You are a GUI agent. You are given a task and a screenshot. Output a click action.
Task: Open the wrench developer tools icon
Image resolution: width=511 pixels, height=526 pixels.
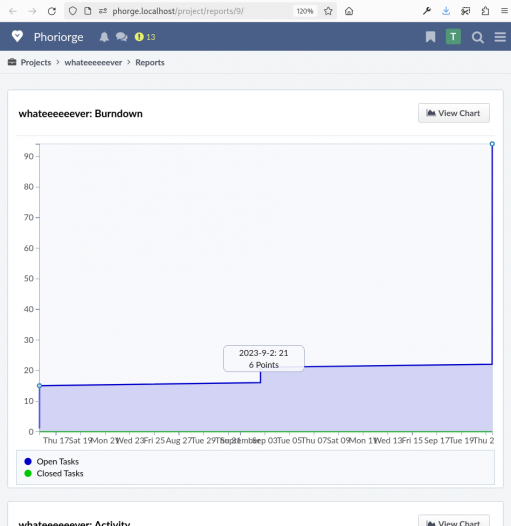[x=426, y=11]
